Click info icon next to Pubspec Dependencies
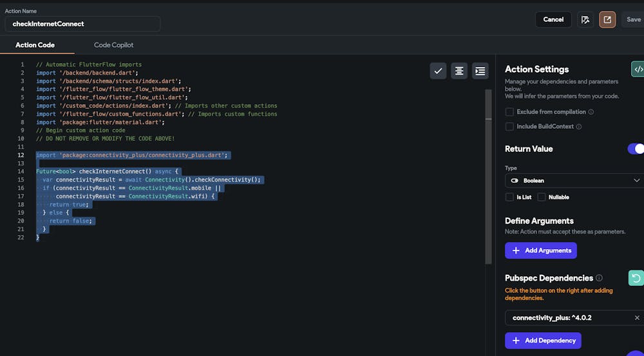The height and width of the screenshot is (356, 644). tap(600, 278)
